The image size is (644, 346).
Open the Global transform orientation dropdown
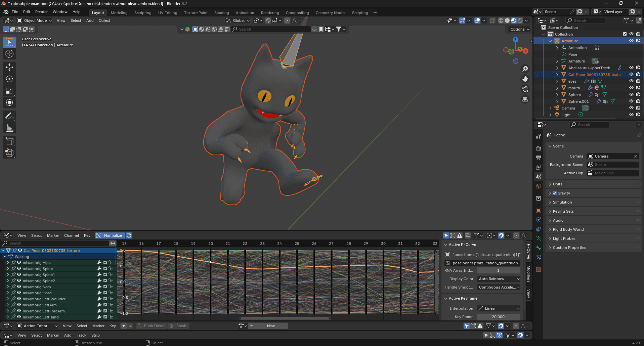coord(239,20)
